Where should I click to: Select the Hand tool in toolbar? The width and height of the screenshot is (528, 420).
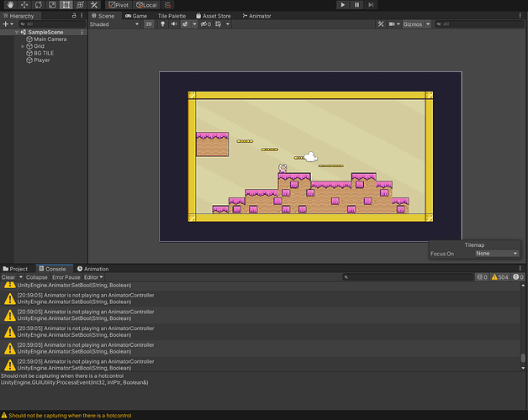[8, 5]
